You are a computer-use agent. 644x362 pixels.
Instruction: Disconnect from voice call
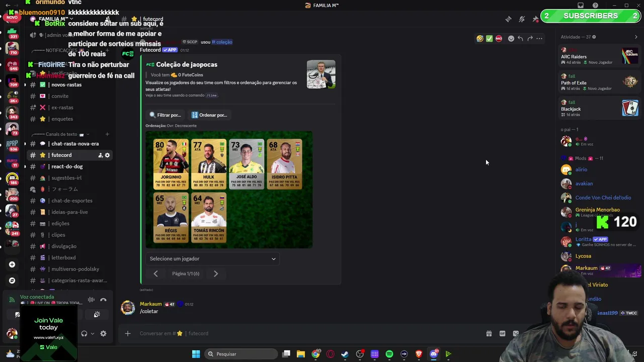tap(103, 300)
